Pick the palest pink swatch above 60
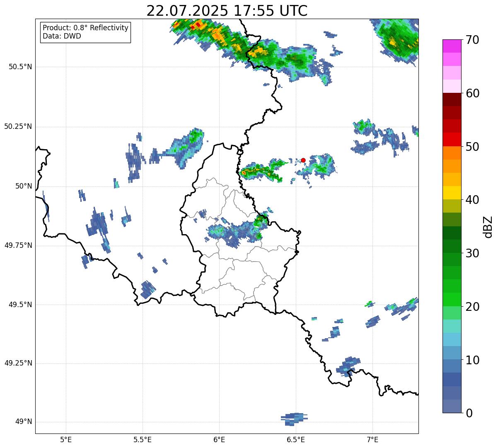498x448 pixels. (x=452, y=87)
